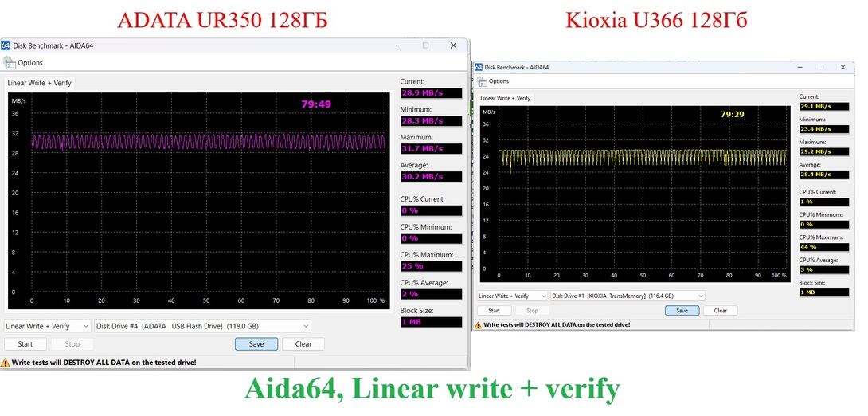Click CPU% Average value 2 % in ADATA window
Viewport: 868px width, 416px height.
click(x=432, y=294)
